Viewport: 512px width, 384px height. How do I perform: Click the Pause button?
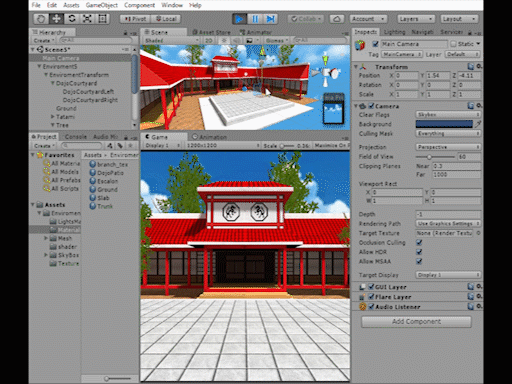click(x=255, y=19)
